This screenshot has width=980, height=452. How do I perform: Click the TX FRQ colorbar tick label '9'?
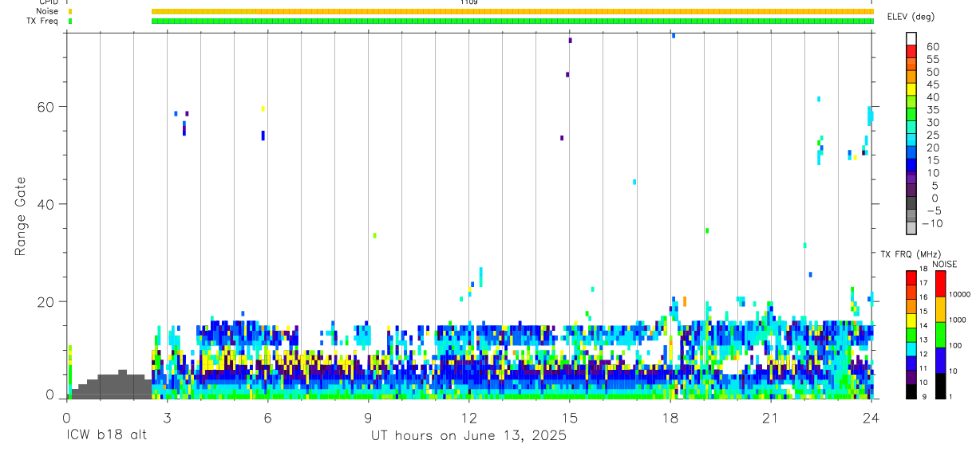(x=923, y=397)
